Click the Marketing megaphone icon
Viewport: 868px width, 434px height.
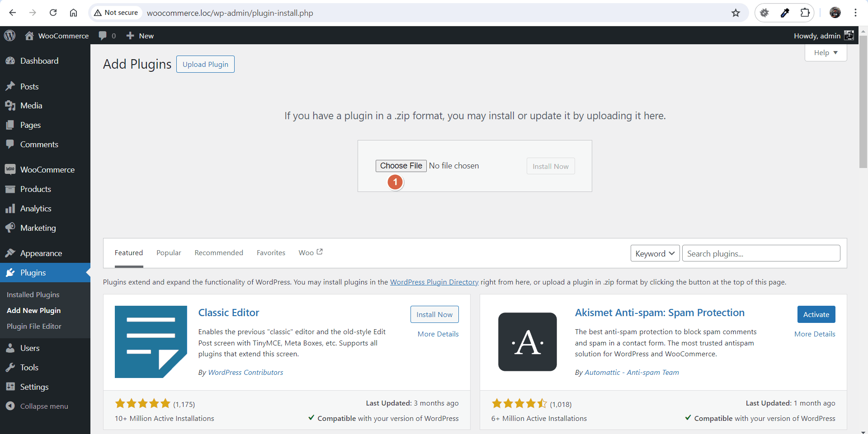click(x=10, y=228)
